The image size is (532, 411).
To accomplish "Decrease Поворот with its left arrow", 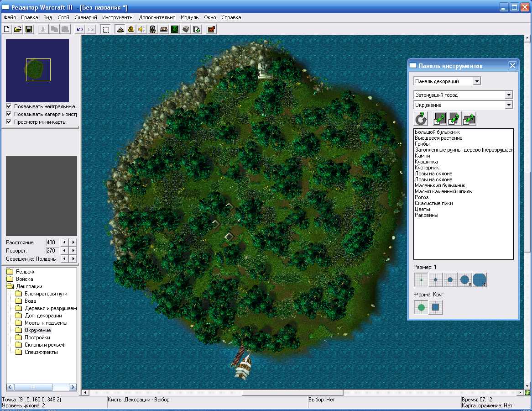I will point(64,250).
